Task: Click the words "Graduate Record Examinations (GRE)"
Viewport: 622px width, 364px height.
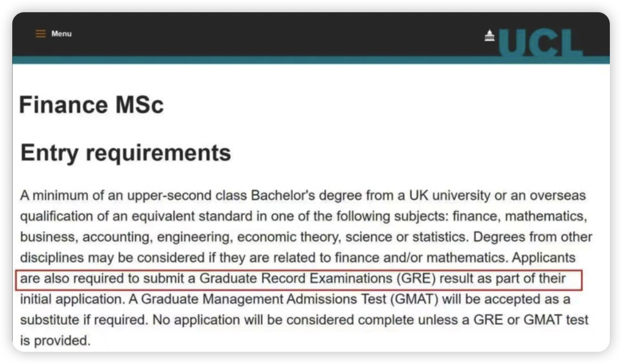Action: (318, 279)
